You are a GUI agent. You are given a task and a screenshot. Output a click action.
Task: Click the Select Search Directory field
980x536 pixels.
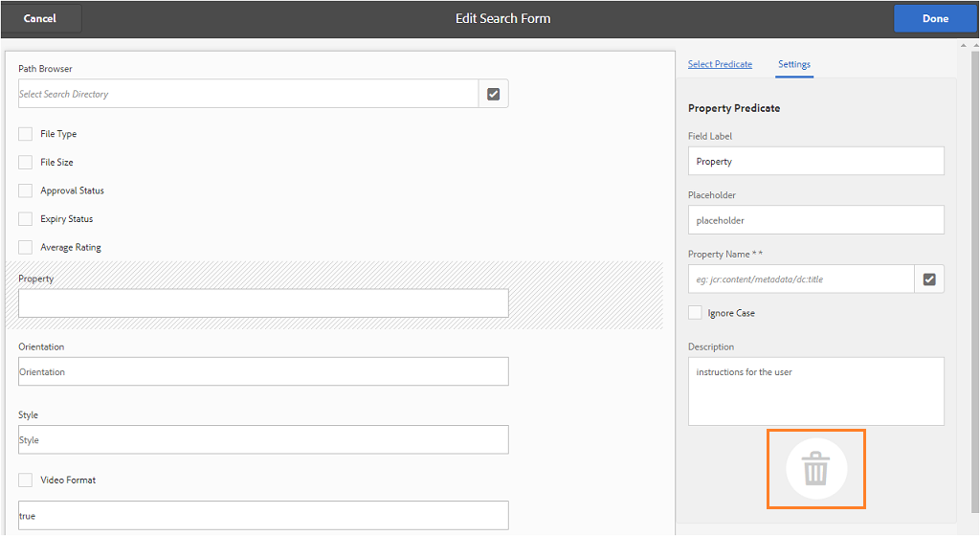(248, 94)
